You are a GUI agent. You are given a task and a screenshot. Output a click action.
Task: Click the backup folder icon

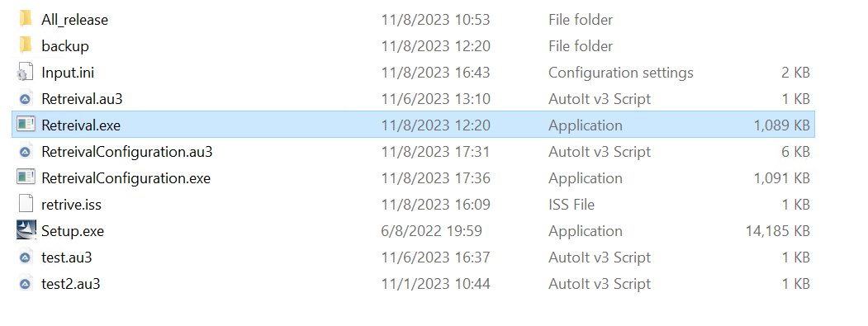tap(26, 45)
